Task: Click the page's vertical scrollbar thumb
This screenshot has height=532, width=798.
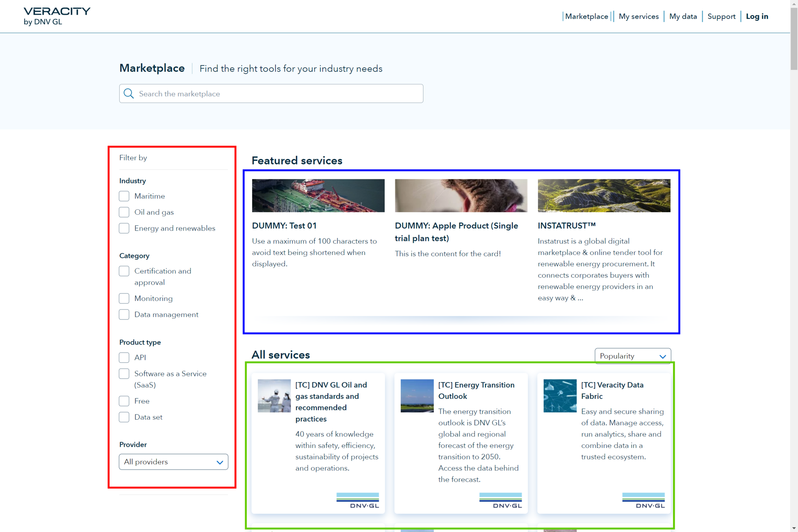Action: coord(794,39)
